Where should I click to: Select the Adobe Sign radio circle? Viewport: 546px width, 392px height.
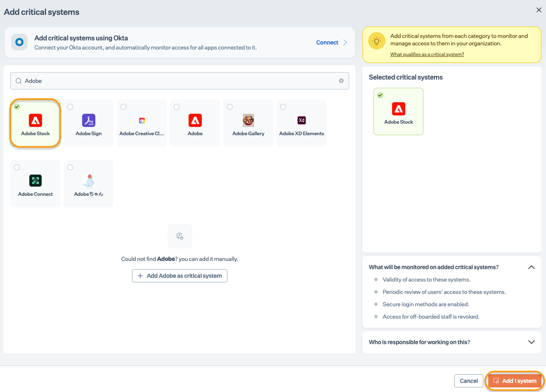pyautogui.click(x=70, y=107)
